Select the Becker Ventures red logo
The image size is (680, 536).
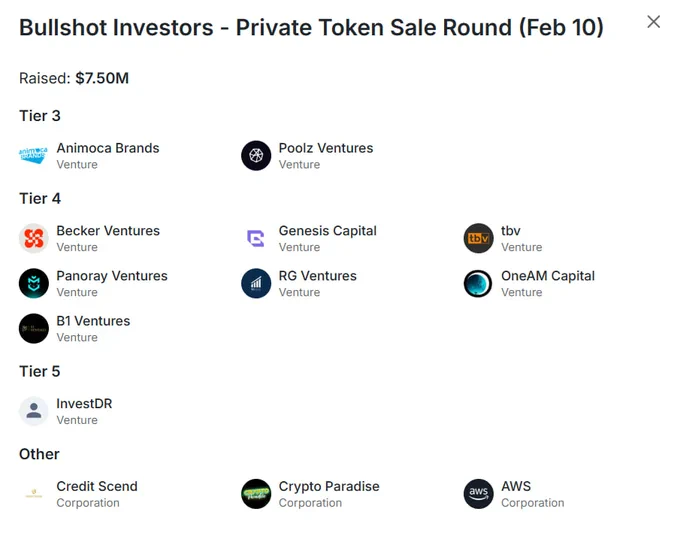33,238
